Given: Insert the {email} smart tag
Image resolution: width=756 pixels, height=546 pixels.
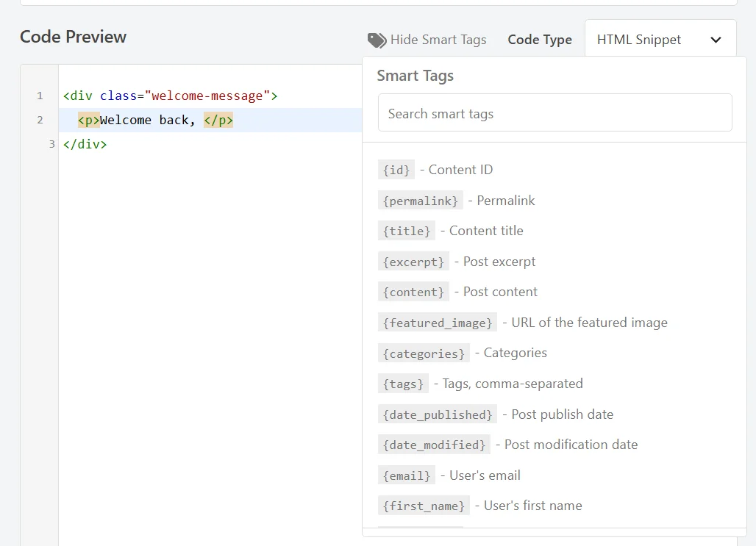Looking at the screenshot, I should click(x=407, y=475).
